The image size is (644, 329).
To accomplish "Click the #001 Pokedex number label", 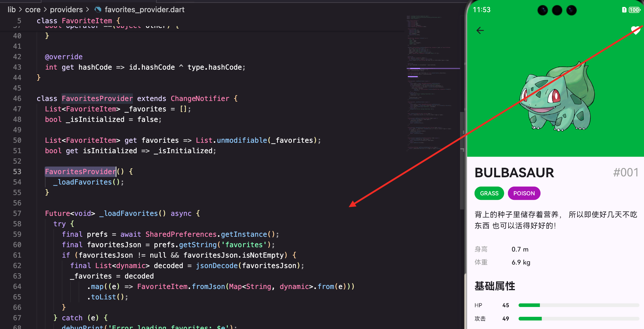I will click(625, 173).
